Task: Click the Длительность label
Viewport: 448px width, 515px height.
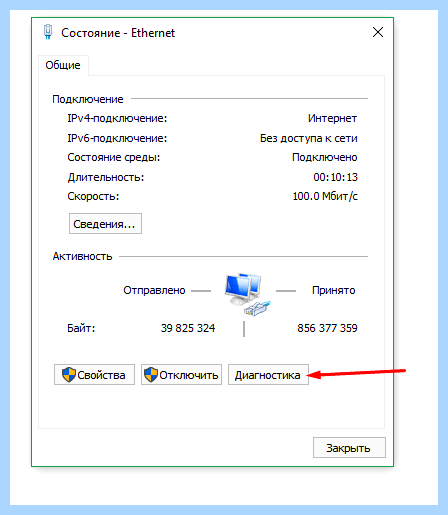Action: click(x=106, y=177)
